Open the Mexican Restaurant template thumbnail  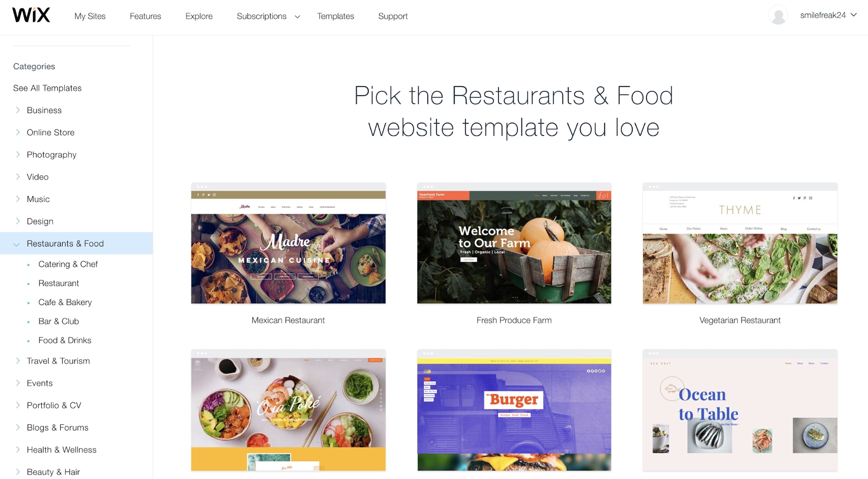point(288,243)
